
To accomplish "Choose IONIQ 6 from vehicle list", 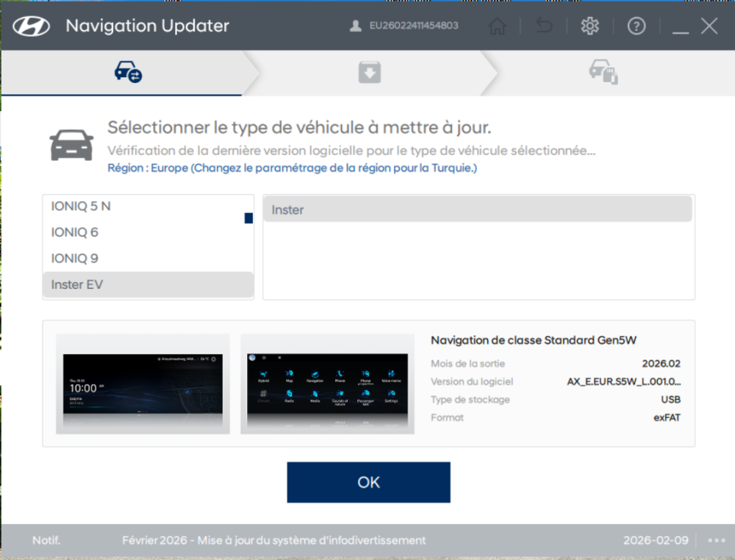I will [74, 232].
